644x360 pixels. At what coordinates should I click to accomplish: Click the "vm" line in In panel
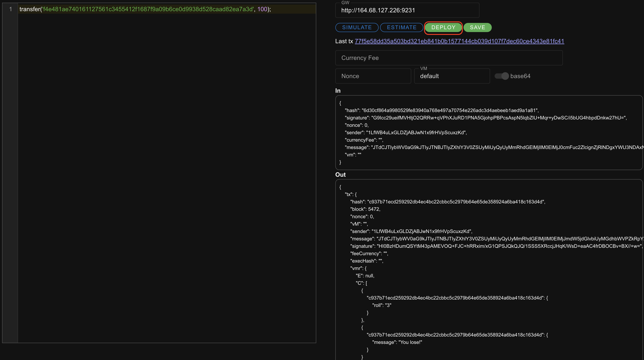tap(353, 155)
